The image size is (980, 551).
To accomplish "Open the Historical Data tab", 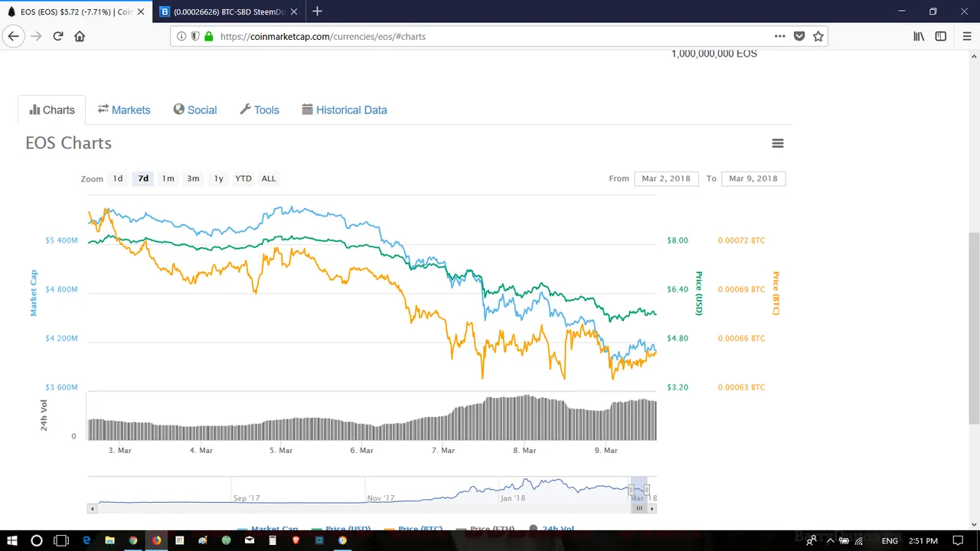I will coord(345,110).
